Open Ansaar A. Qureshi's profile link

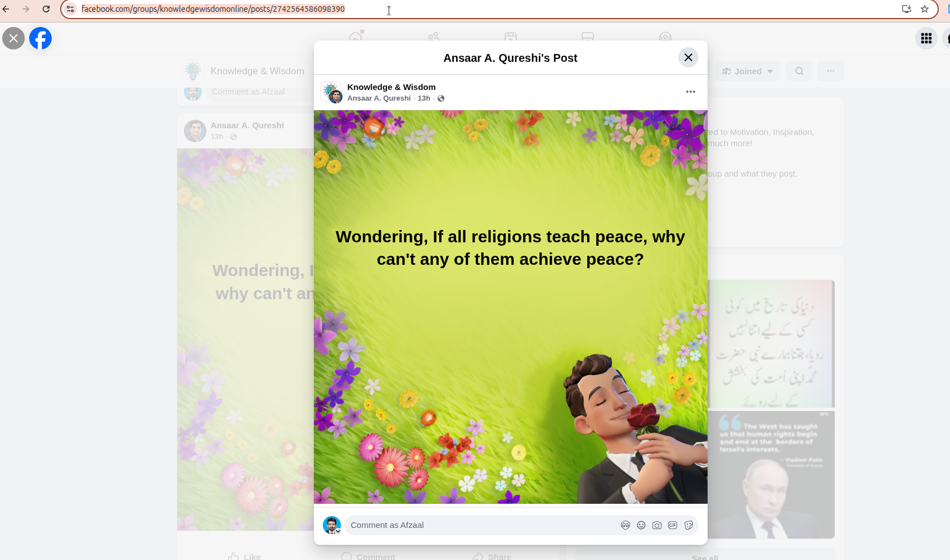pyautogui.click(x=379, y=98)
